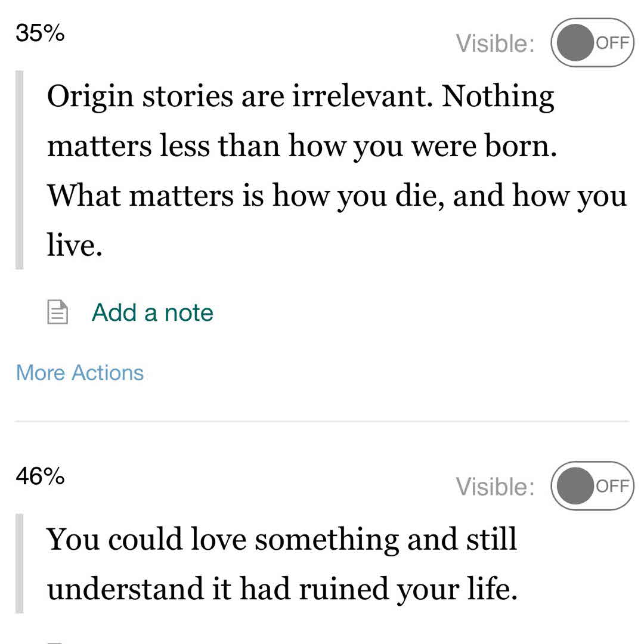Toggle Visible switch for the 46% highlight
644x644 pixels.
(592, 486)
